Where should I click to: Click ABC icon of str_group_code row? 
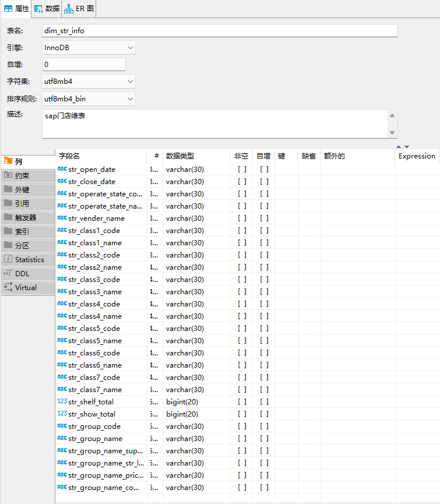pyautogui.click(x=62, y=426)
